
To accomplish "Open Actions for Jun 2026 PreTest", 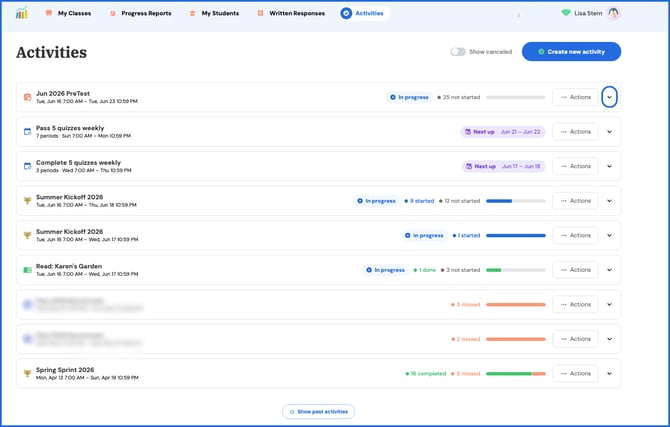I will click(575, 97).
